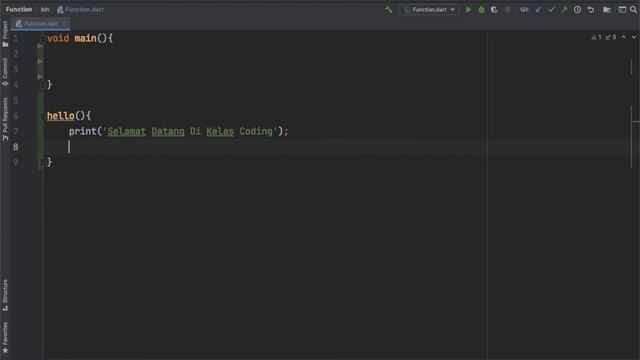The image size is (640, 360).
Task: Open the Project tool window
Action: tap(5, 34)
